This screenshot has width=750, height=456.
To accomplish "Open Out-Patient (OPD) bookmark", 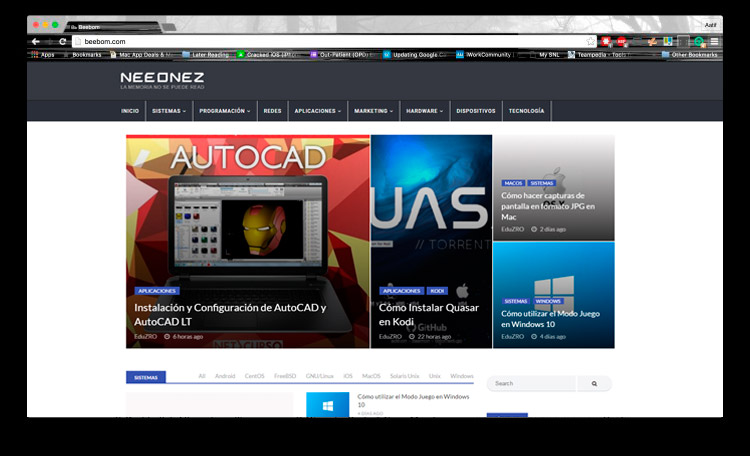I will (342, 55).
